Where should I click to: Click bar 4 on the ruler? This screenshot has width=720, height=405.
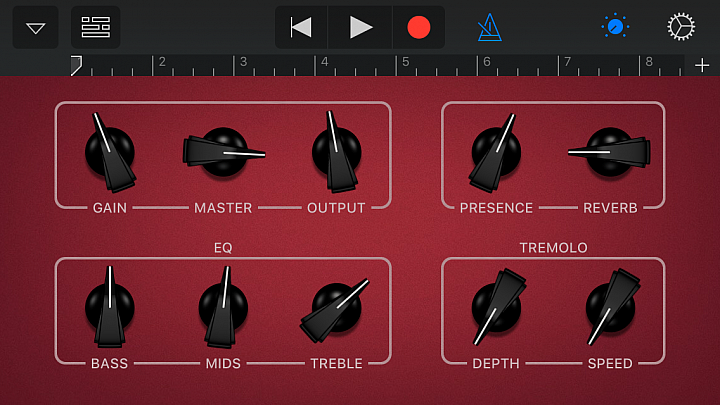tap(325, 62)
